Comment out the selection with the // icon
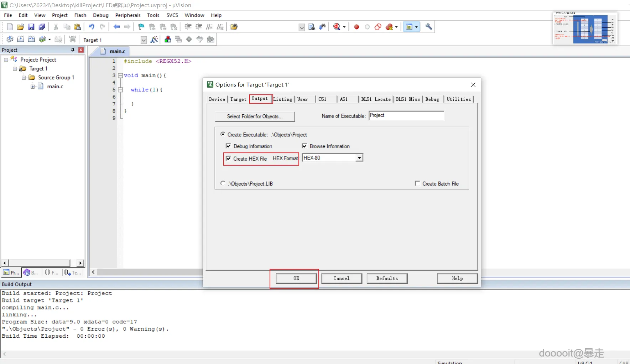The height and width of the screenshot is (364, 630). point(209,27)
